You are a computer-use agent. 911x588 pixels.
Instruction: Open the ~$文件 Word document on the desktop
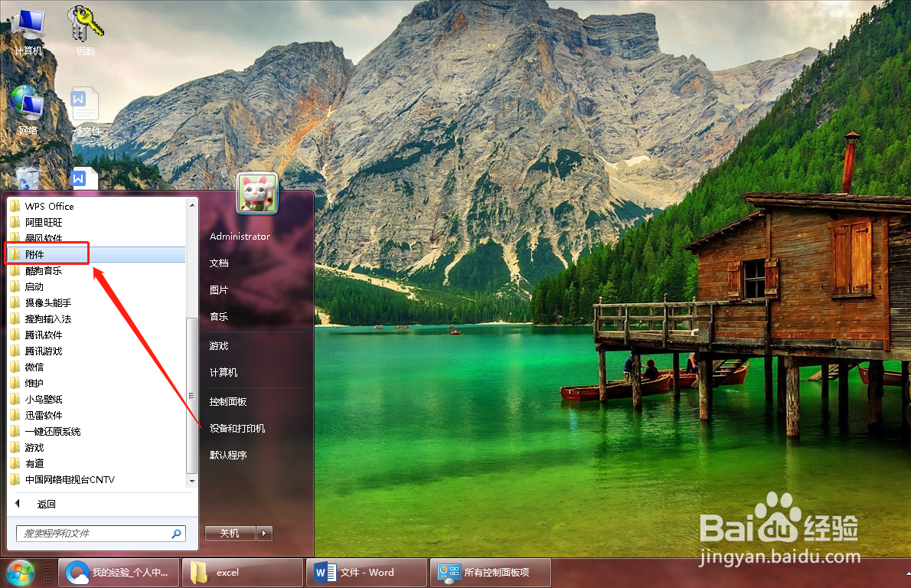point(86,112)
